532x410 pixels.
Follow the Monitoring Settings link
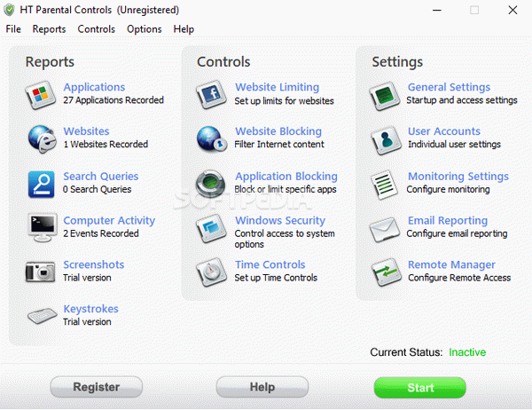[458, 177]
